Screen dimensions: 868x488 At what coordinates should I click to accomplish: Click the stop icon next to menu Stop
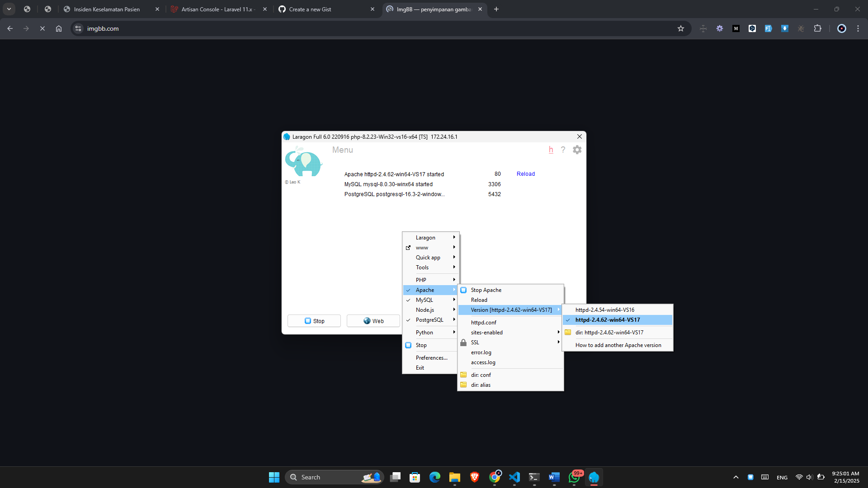click(408, 345)
